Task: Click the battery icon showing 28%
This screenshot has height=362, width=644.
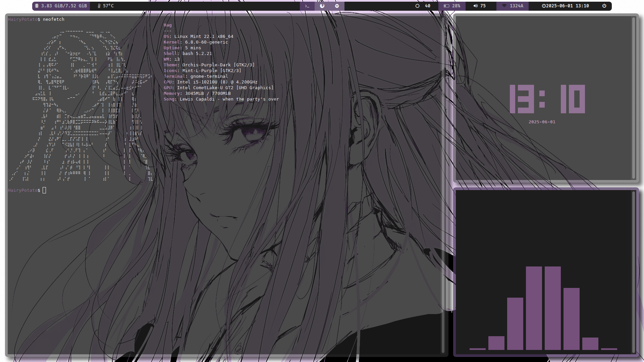Action: click(x=446, y=6)
